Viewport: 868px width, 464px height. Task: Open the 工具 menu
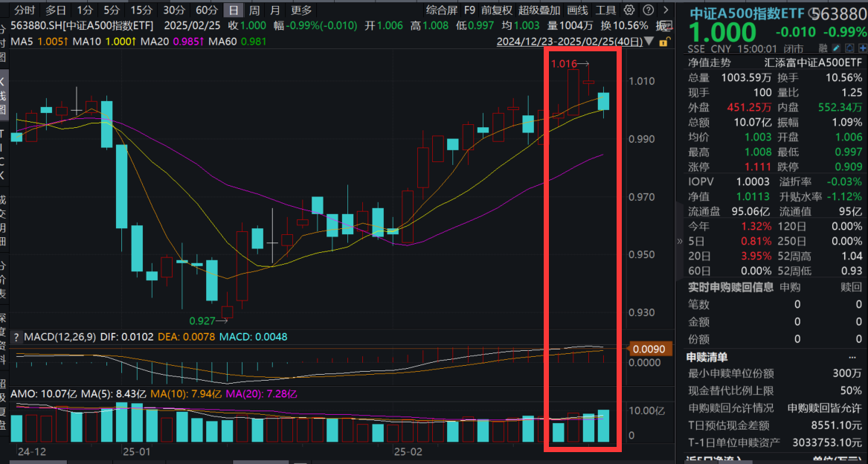click(605, 10)
